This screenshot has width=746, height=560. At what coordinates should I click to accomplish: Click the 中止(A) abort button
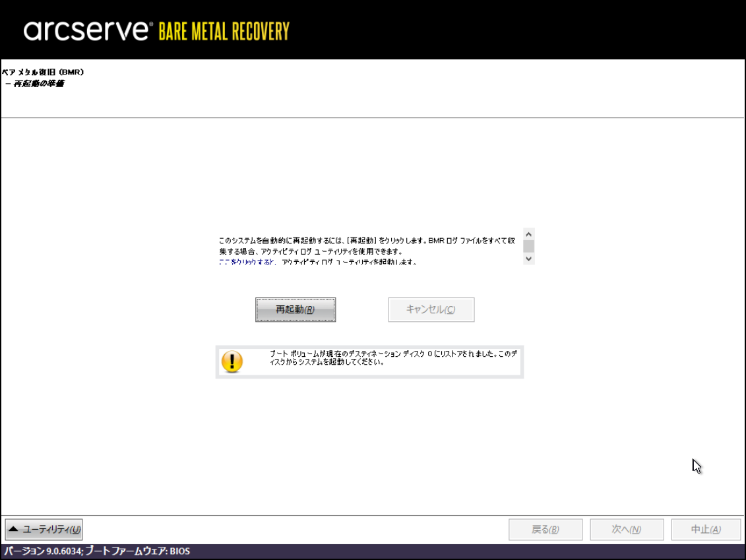click(x=706, y=530)
